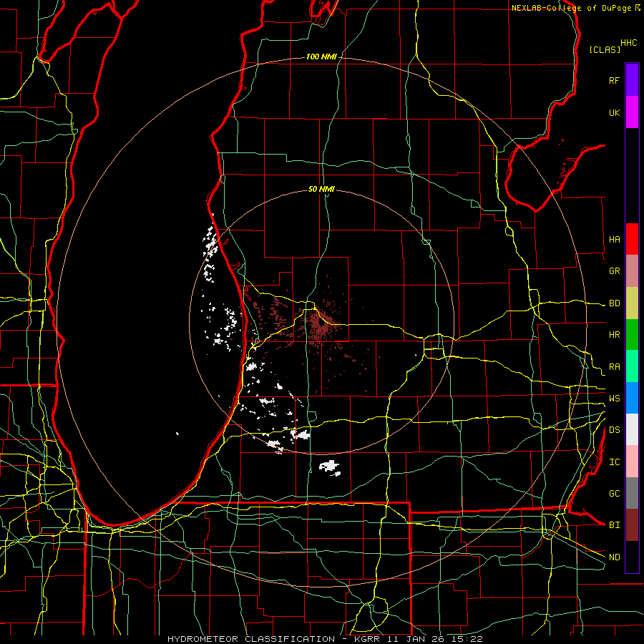The image size is (644, 644).
Task: Click the GC legend label
Action: (x=614, y=494)
